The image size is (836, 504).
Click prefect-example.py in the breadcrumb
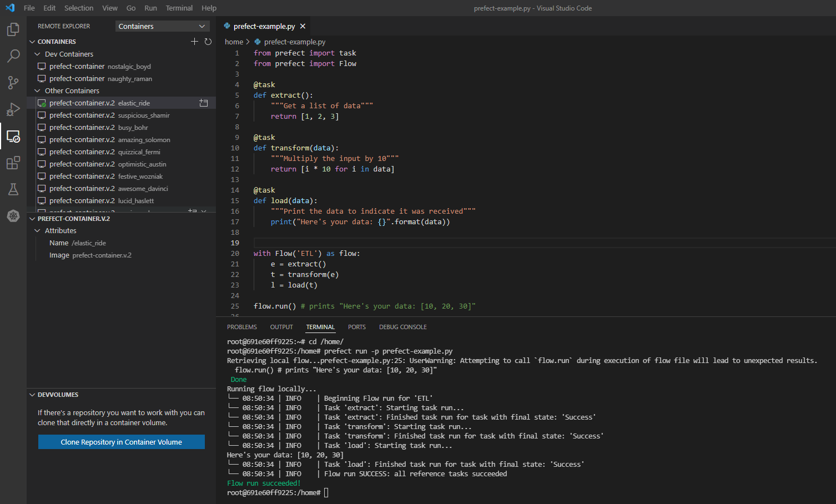[x=295, y=42]
